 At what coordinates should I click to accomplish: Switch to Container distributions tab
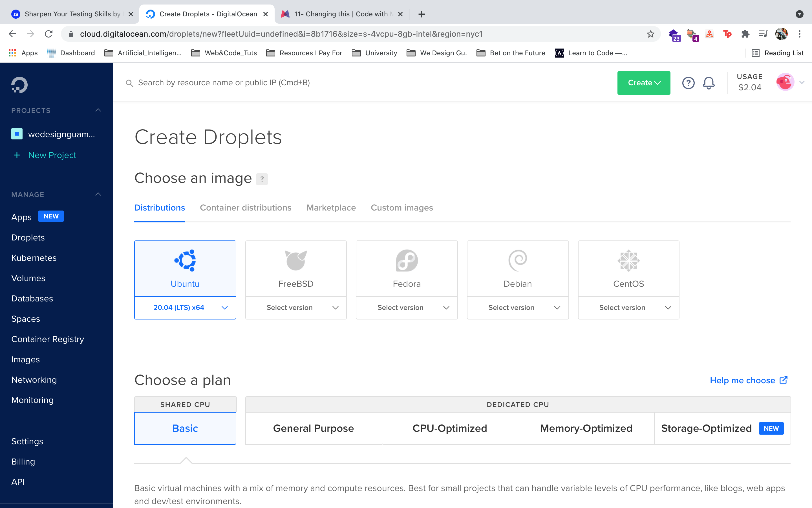pyautogui.click(x=246, y=208)
